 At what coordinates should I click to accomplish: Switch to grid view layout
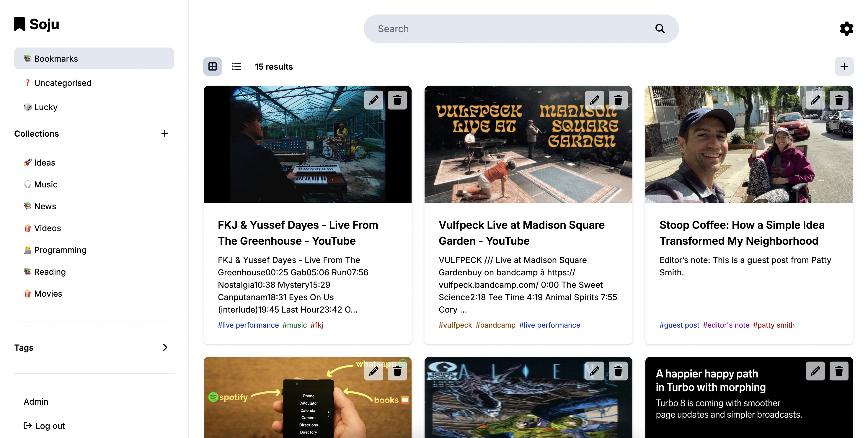[213, 66]
